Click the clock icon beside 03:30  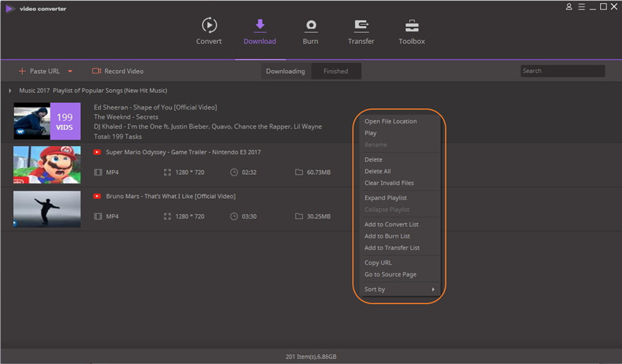(x=234, y=216)
